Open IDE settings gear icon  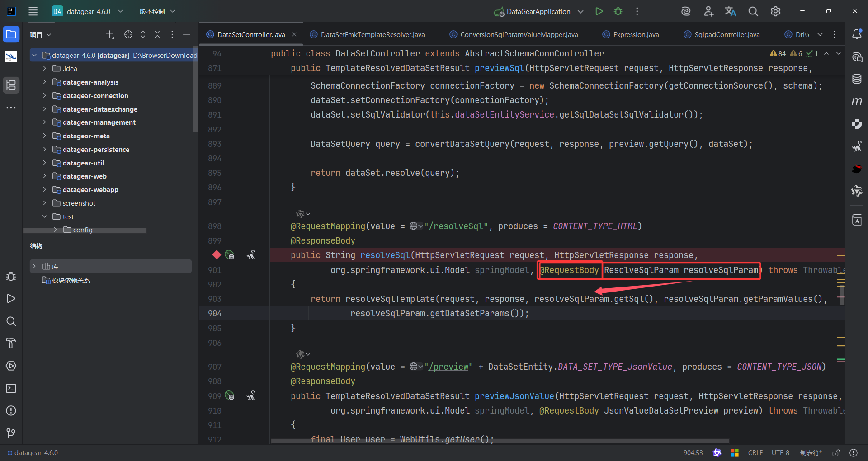tap(775, 11)
